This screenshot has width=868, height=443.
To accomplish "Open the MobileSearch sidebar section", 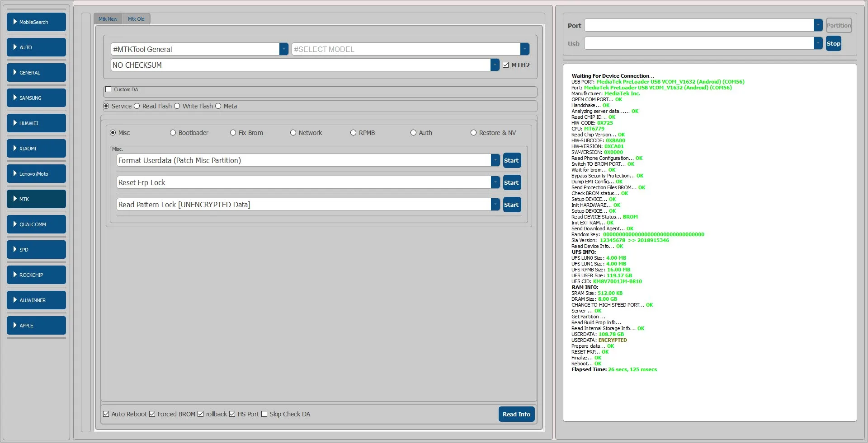I will [36, 22].
